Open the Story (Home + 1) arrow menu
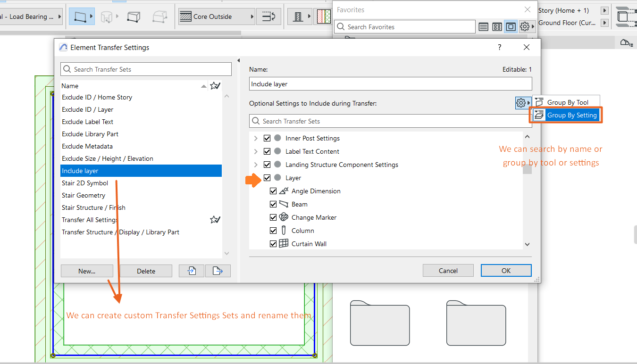Image resolution: width=637 pixels, height=364 pixels. pos(604,10)
